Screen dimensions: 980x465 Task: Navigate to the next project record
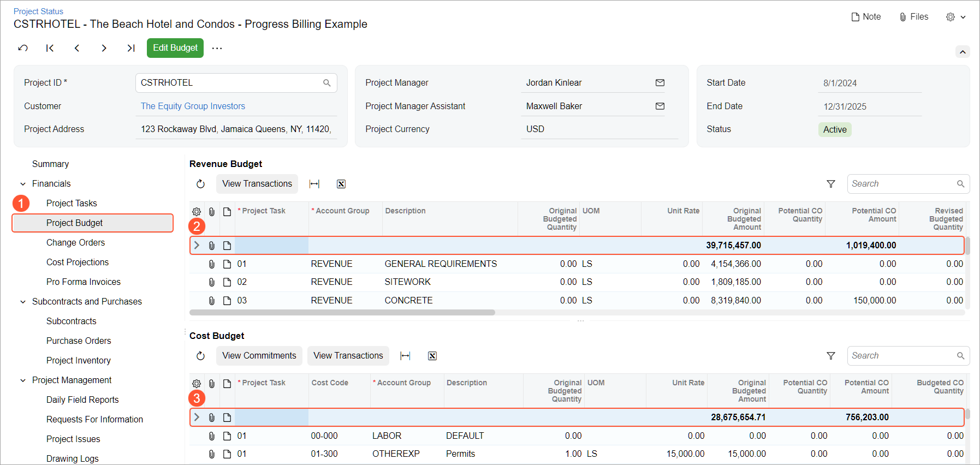click(x=104, y=48)
